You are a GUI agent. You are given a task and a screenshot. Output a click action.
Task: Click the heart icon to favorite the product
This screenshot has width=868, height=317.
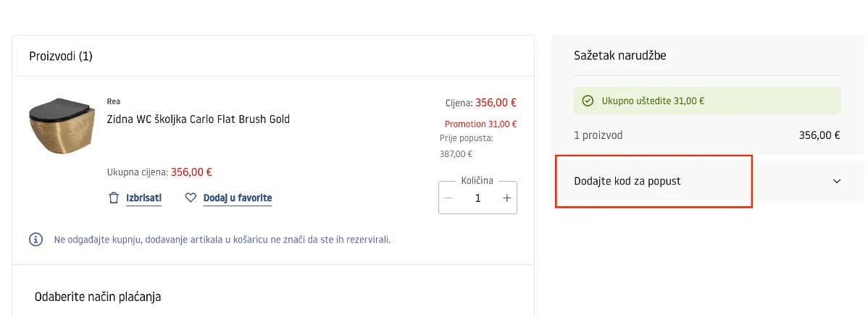pyautogui.click(x=191, y=198)
